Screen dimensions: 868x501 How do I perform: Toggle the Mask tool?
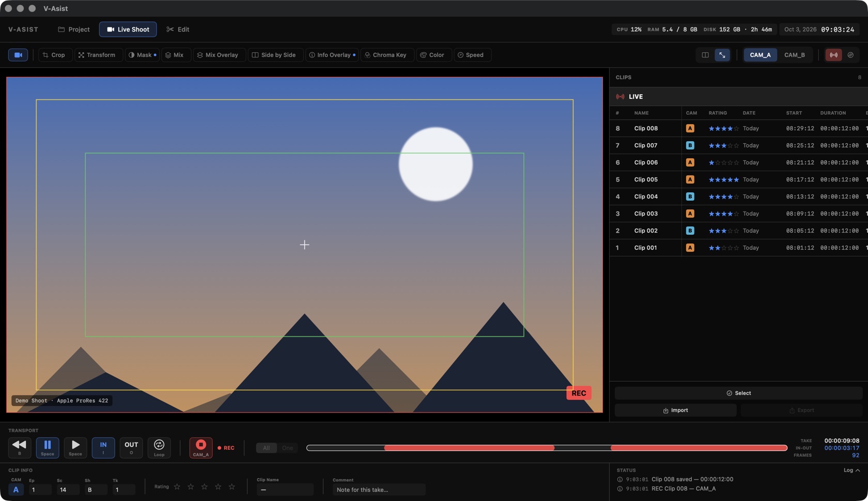click(x=142, y=55)
